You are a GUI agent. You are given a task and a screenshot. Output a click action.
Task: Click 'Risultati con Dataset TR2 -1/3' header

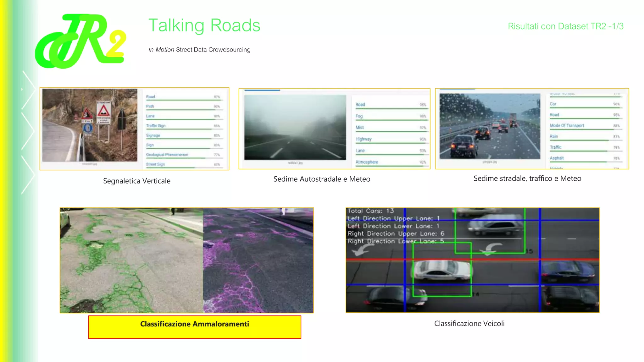(x=565, y=26)
